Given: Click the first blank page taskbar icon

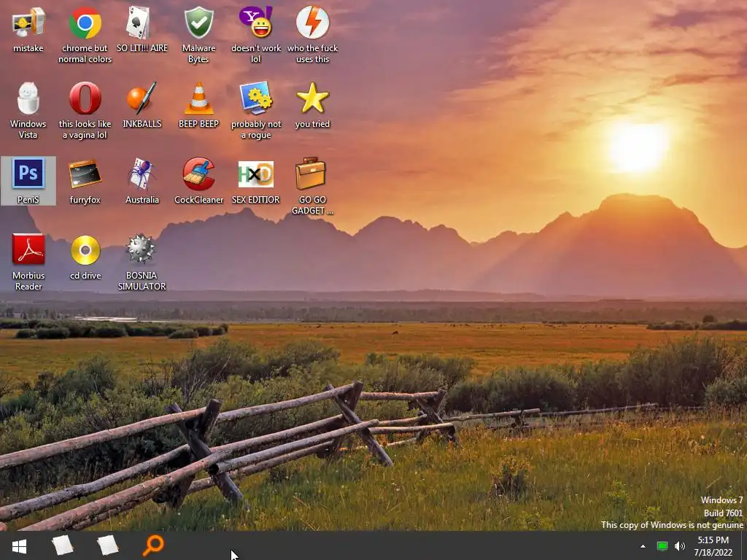Looking at the screenshot, I should pos(63,545).
